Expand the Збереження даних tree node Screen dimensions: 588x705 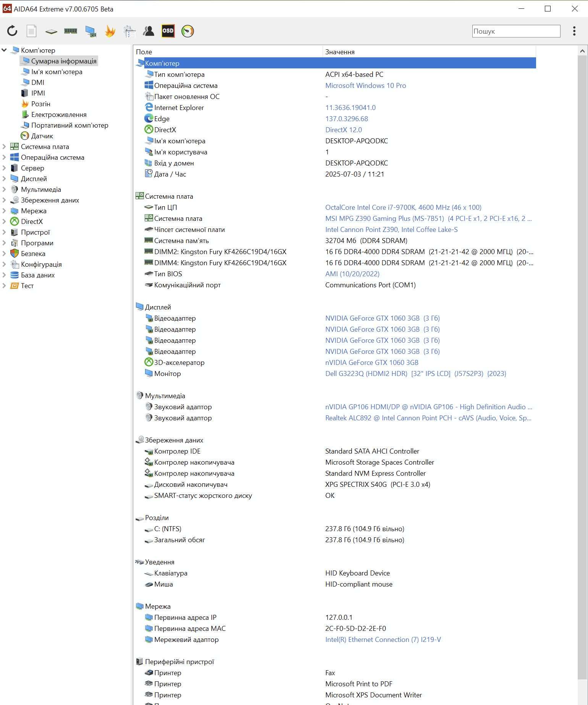(4, 200)
